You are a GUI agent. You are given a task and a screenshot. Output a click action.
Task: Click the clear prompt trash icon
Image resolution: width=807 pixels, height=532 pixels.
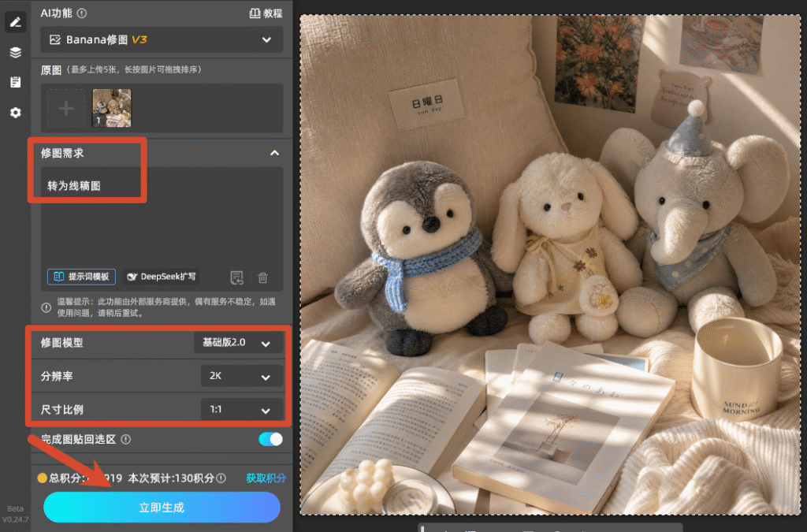click(263, 278)
